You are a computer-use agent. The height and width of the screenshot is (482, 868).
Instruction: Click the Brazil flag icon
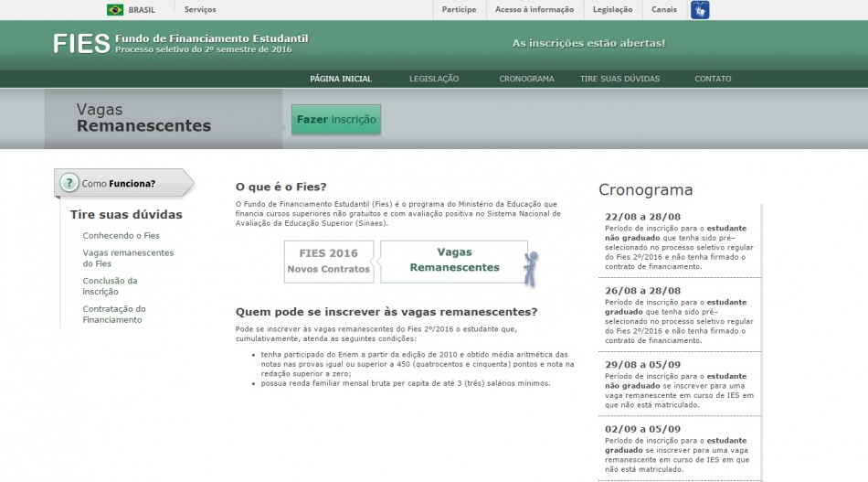pos(115,9)
